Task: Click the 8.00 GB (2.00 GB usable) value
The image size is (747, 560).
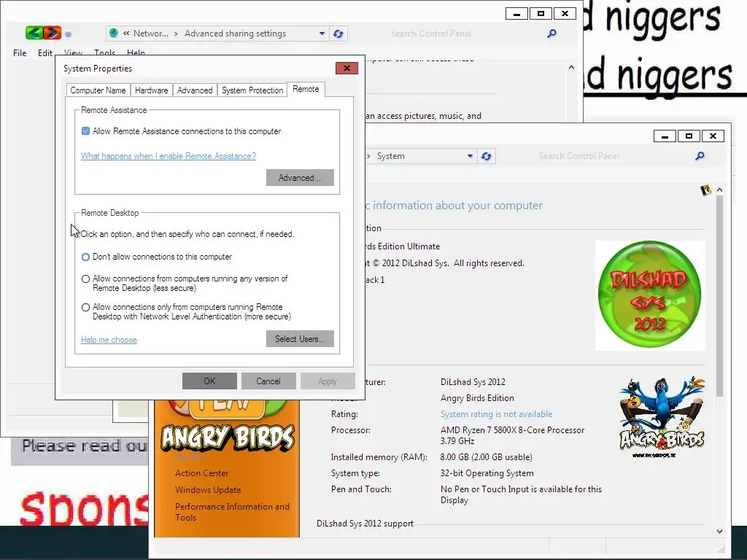Action: pyautogui.click(x=486, y=456)
